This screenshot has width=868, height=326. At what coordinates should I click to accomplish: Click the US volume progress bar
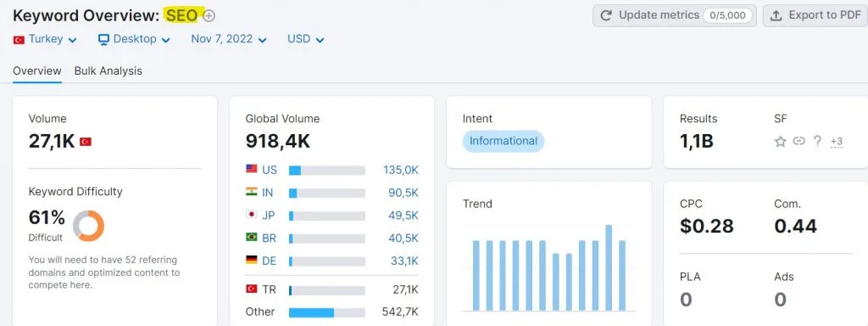(x=326, y=171)
